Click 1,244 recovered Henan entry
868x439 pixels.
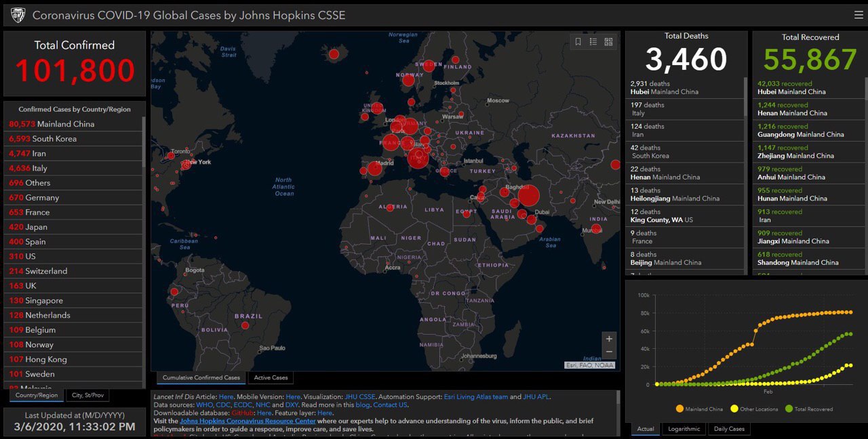click(x=808, y=109)
